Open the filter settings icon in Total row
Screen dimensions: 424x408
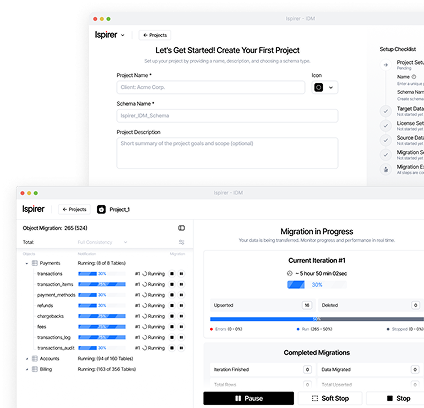(x=181, y=242)
